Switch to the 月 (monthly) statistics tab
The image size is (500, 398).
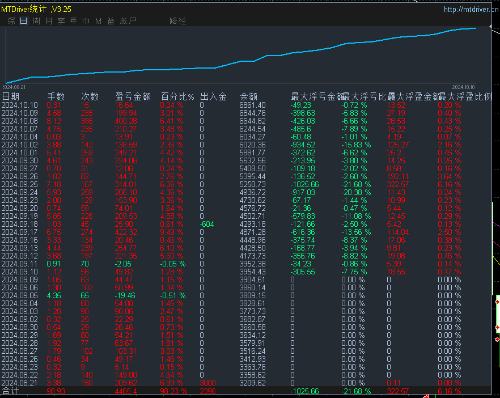click(x=49, y=21)
